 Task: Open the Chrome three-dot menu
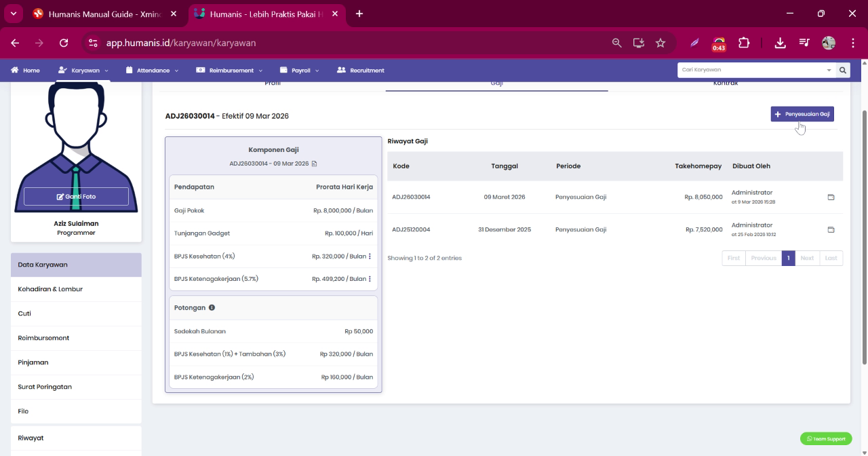(852, 43)
